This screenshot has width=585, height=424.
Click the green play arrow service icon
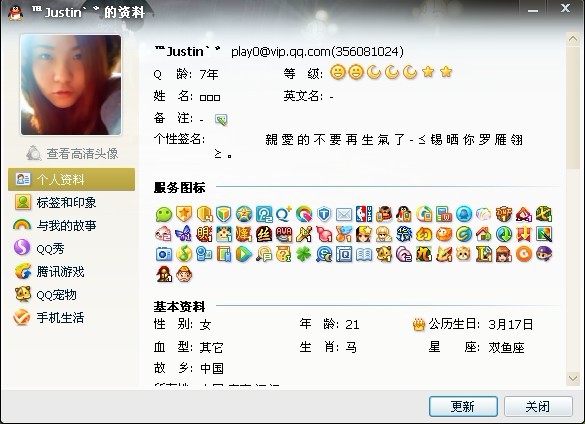tap(244, 255)
